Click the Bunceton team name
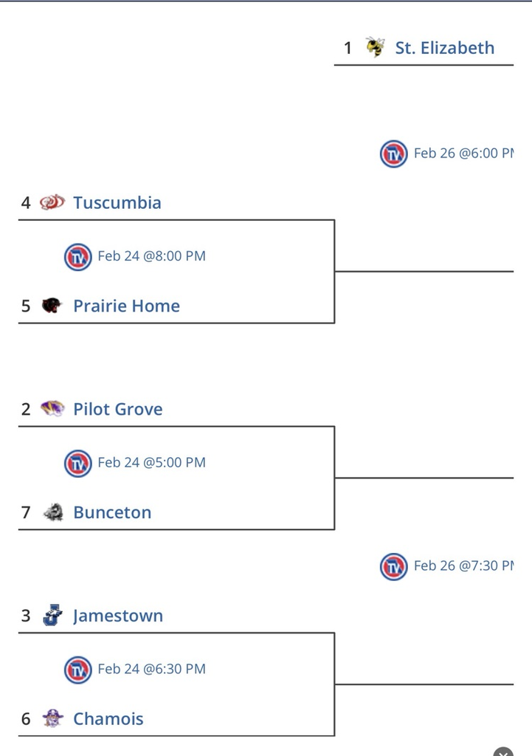 (x=112, y=512)
